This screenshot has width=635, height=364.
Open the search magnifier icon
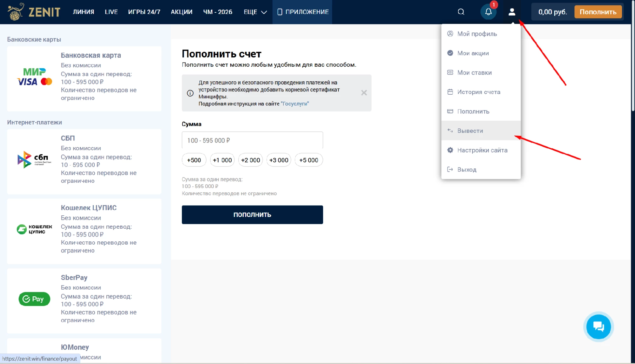(461, 12)
